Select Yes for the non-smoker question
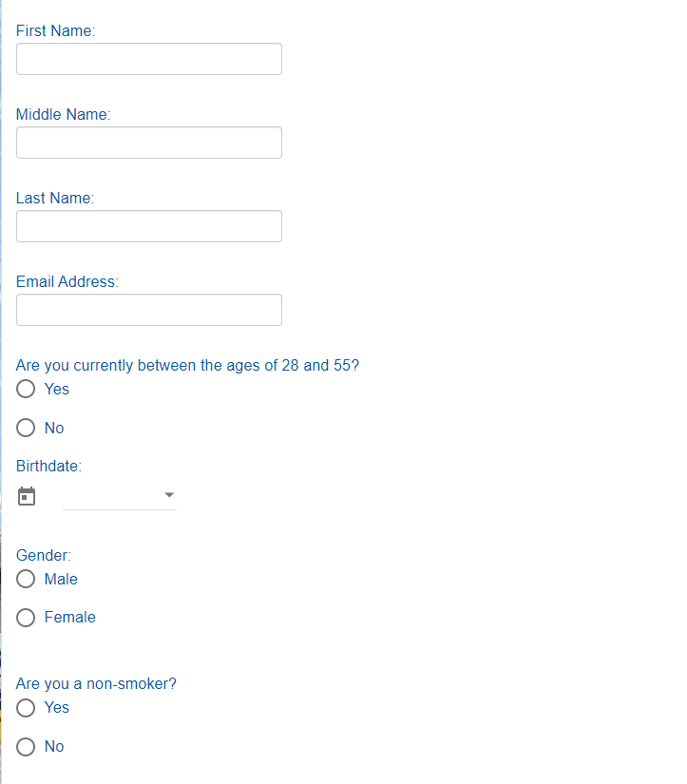Image resolution: width=687 pixels, height=784 pixels. tap(26, 707)
